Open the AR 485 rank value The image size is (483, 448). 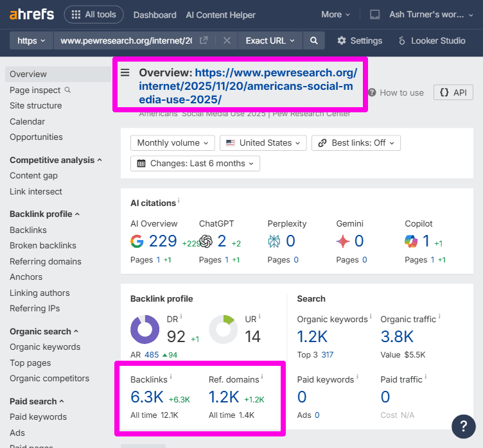pos(152,355)
